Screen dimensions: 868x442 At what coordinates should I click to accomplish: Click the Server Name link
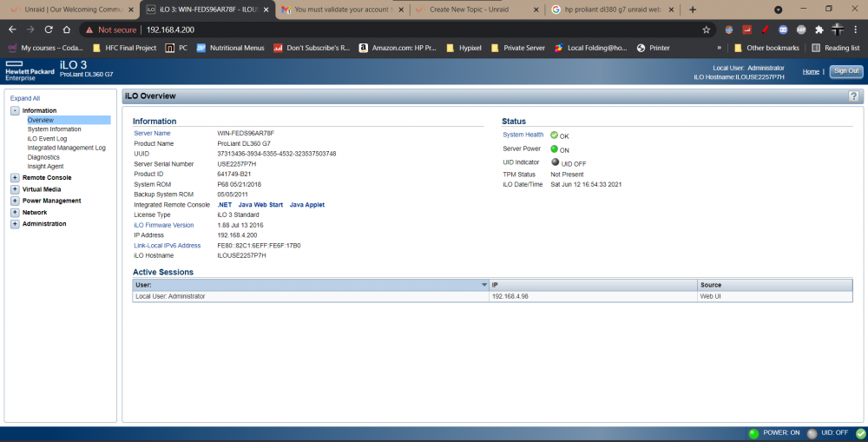point(152,134)
